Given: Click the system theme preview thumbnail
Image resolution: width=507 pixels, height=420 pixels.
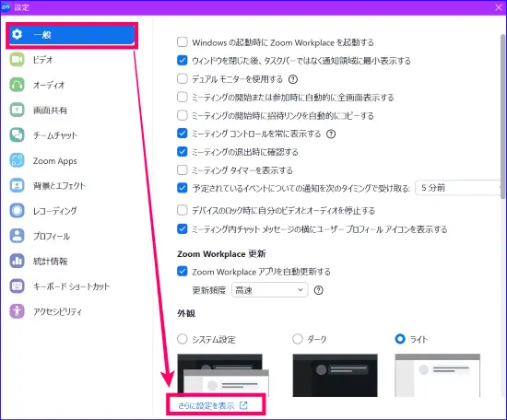Looking at the screenshot, I should point(223,375).
